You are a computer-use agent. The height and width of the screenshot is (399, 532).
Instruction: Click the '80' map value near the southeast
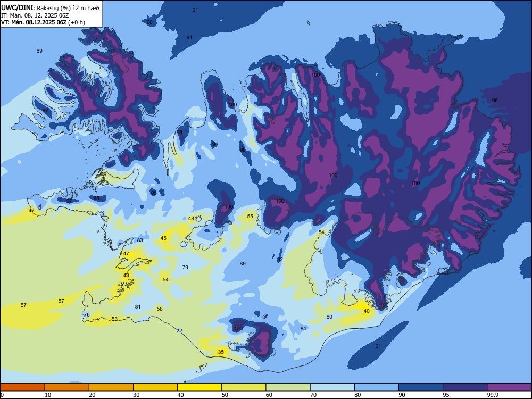tap(329, 317)
